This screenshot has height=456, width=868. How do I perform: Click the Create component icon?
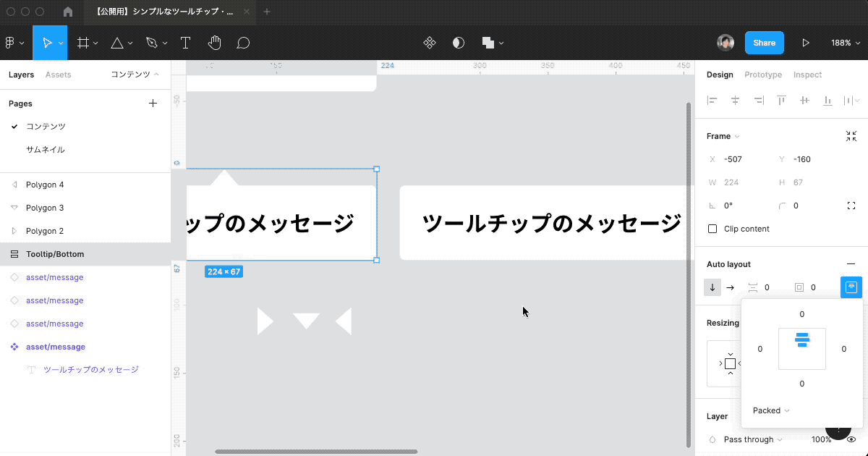click(x=430, y=43)
